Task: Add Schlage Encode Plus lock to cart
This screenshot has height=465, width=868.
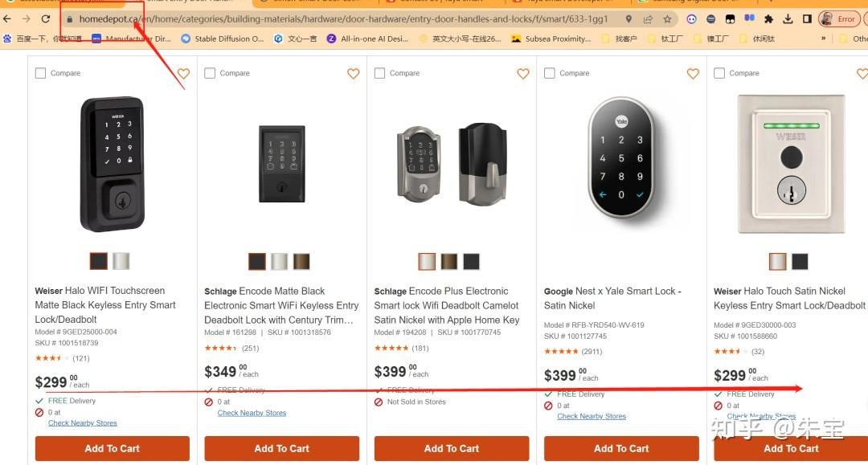Action: point(451,448)
